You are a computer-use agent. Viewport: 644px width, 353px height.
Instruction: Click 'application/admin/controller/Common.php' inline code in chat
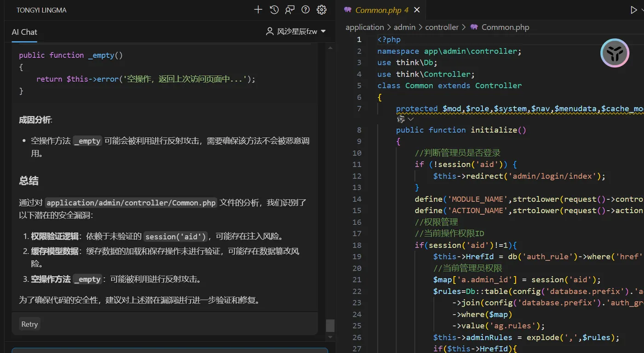click(131, 203)
